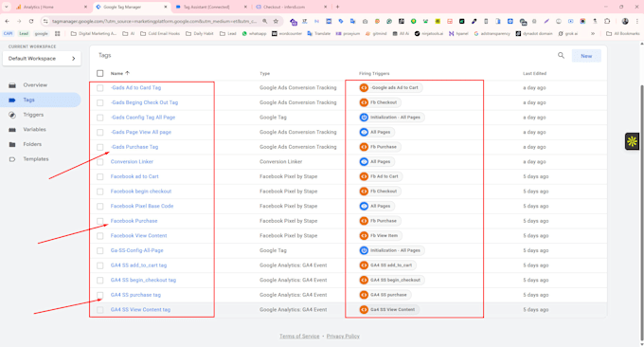Open the Cold Email Hooks bookmarks folder
This screenshot has width=644, height=347.
coord(160,34)
